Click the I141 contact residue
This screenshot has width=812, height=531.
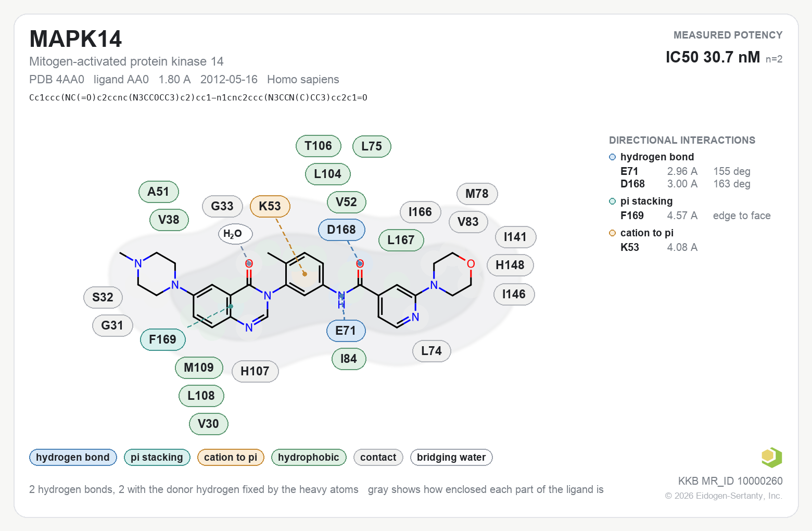pyautogui.click(x=515, y=237)
